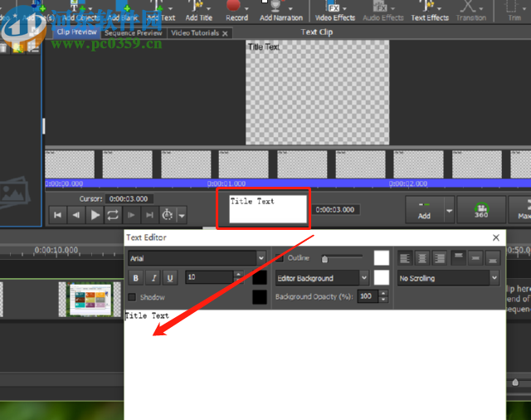Click the 0:00:01.000 marker on clip timeline
The height and width of the screenshot is (420, 531).
(227, 183)
